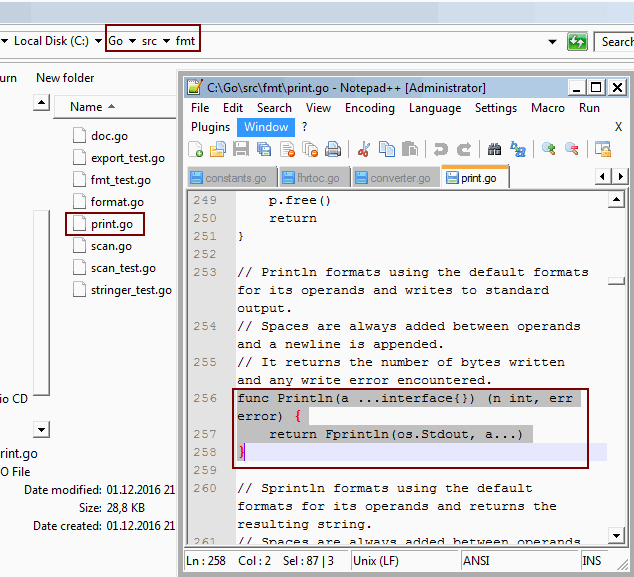634x577 pixels.
Task: Click the Print toolbar icon
Action: click(333, 150)
